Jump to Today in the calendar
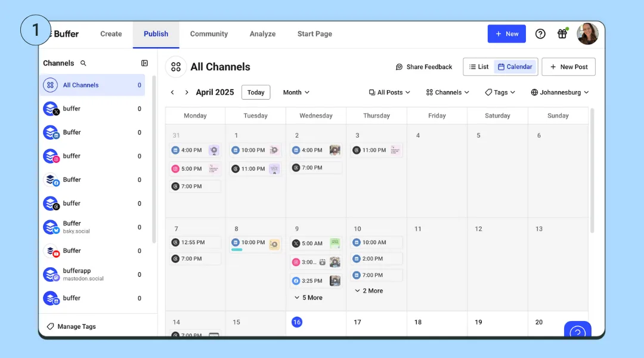Viewport: 644px width, 358px height. click(x=256, y=92)
